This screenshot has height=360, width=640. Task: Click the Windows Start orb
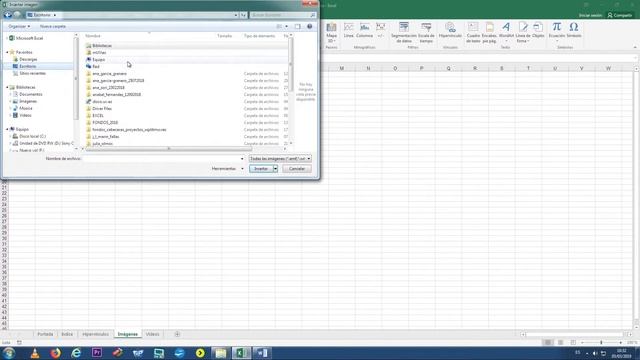point(9,353)
